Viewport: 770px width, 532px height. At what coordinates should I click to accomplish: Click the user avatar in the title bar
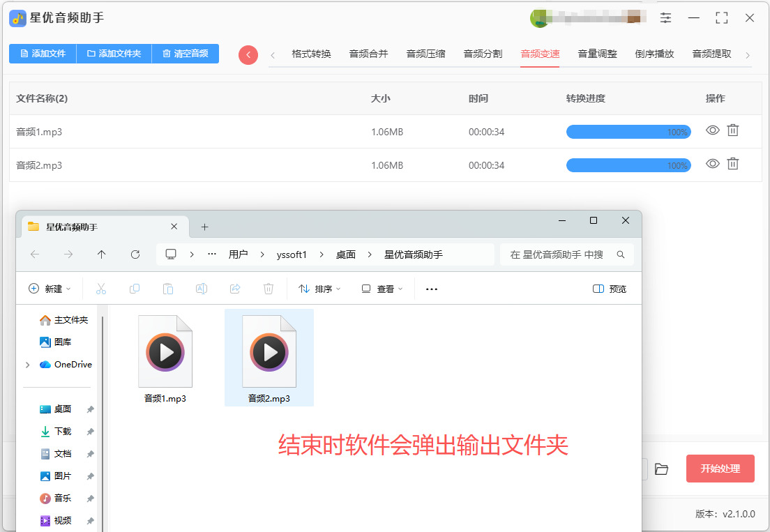tap(538, 18)
